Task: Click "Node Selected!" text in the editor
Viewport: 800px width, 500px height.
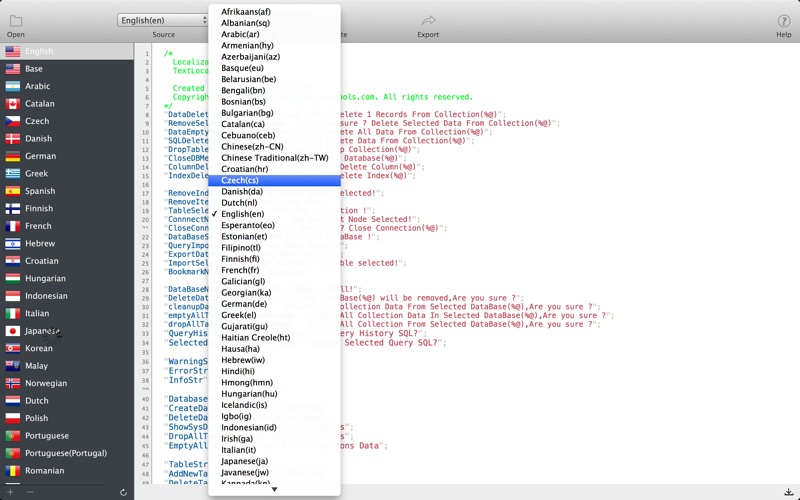Action: click(380, 219)
